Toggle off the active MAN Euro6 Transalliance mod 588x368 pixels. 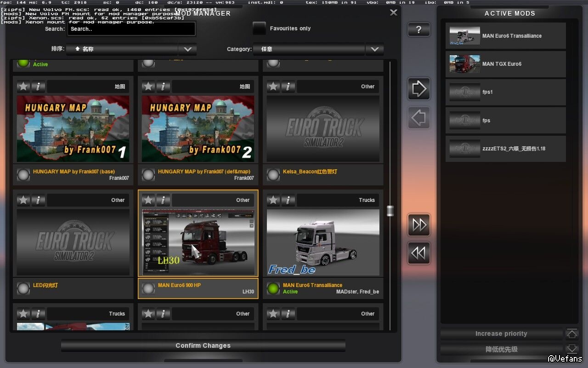pos(273,288)
